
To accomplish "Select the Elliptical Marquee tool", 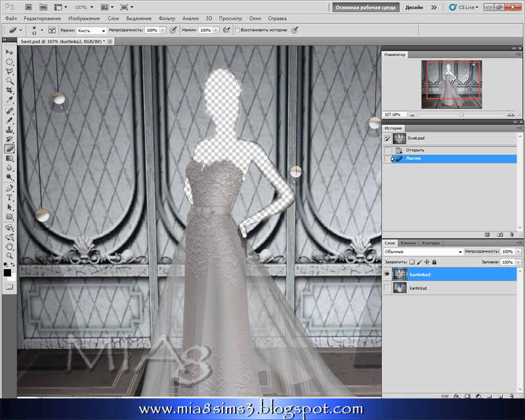I will (9, 62).
